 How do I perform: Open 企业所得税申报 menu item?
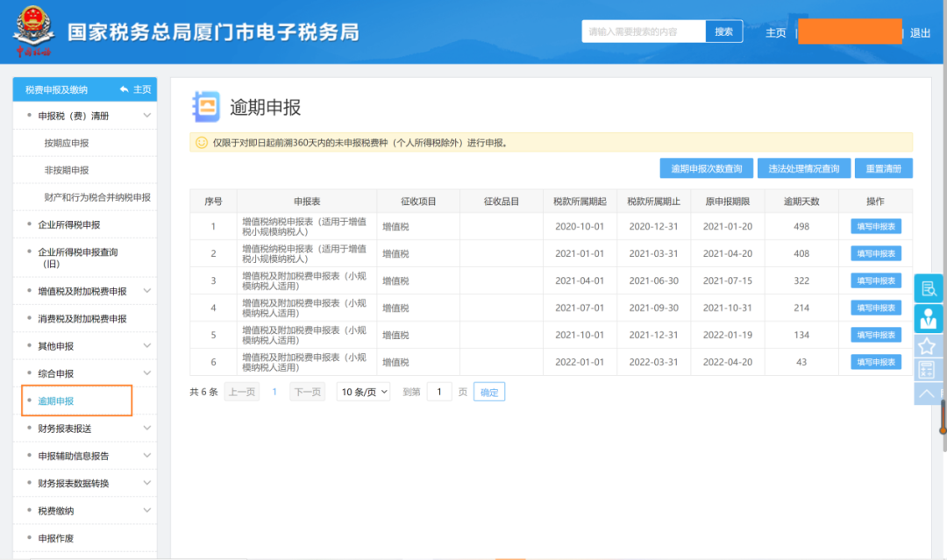click(69, 224)
